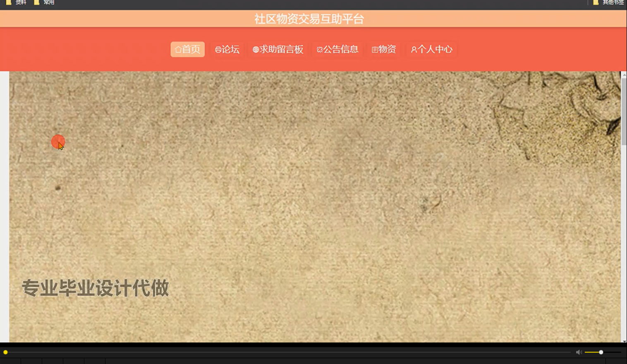The height and width of the screenshot is (364, 627).
Task: Click the globe icon on 求助留言板
Action: tap(255, 50)
